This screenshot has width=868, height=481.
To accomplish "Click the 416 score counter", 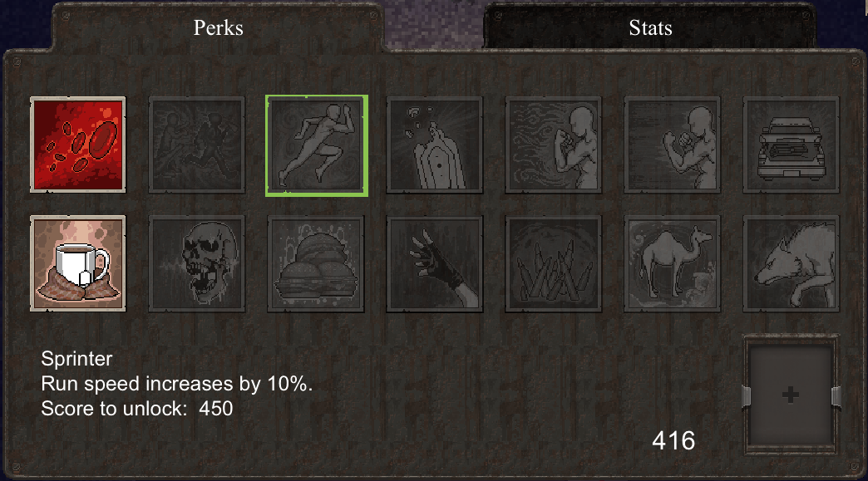I will click(673, 440).
